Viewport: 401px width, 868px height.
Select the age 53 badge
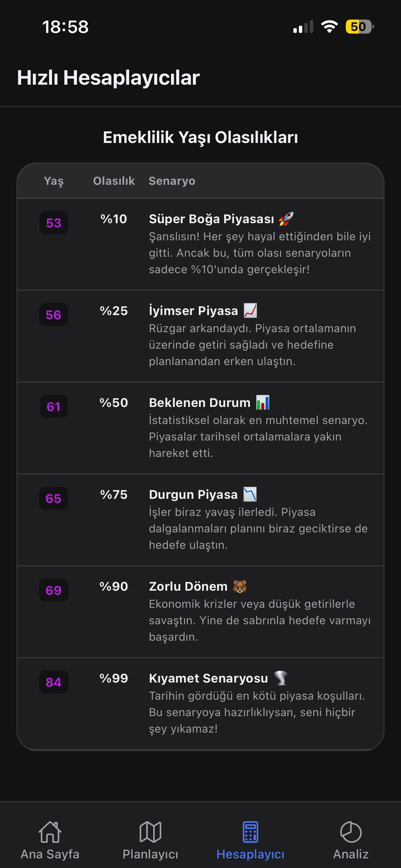(x=54, y=223)
